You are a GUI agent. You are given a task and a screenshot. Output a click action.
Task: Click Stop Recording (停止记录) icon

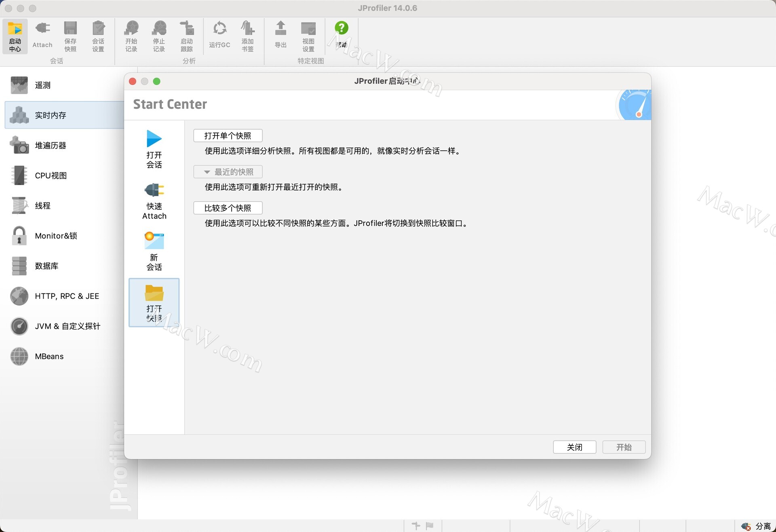click(159, 36)
